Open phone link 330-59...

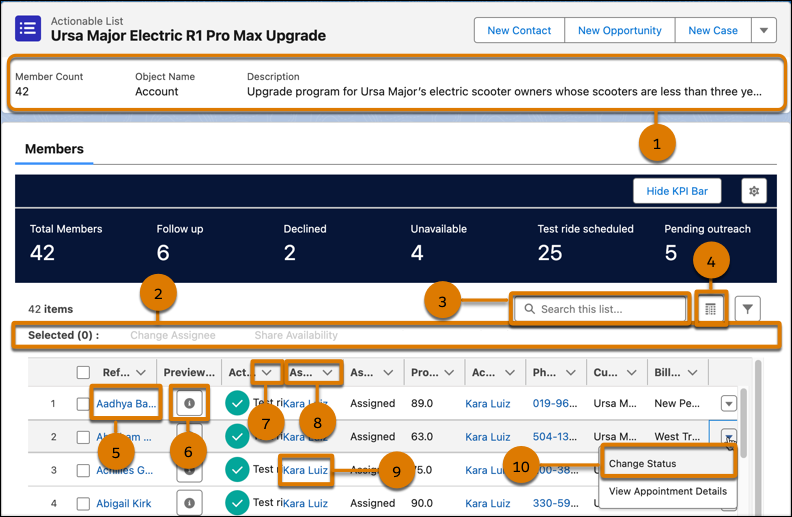555,503
